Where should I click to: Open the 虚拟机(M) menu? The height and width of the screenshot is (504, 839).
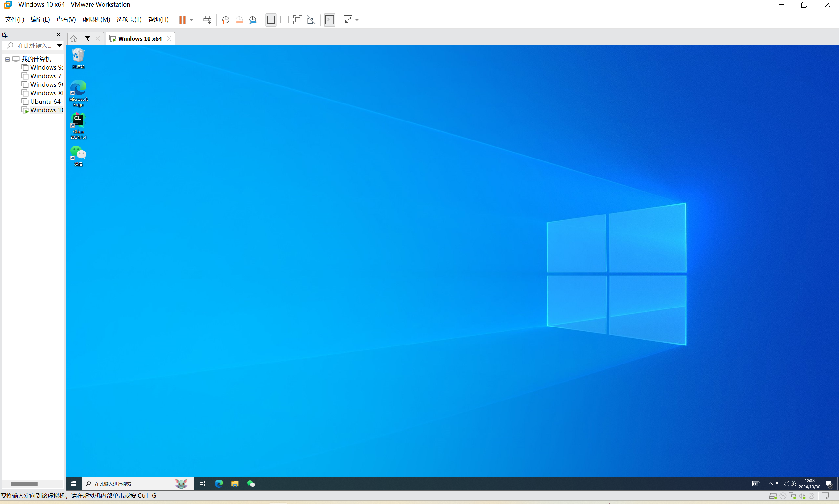(96, 20)
